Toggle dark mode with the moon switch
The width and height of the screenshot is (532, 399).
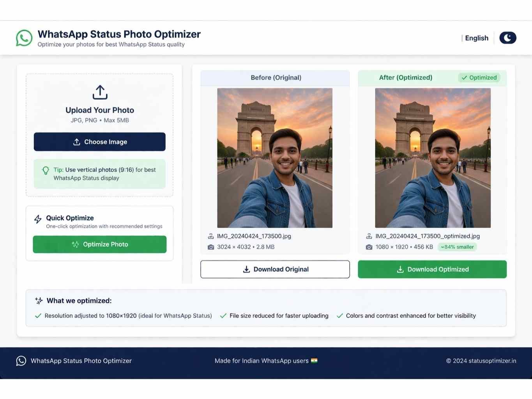[507, 38]
